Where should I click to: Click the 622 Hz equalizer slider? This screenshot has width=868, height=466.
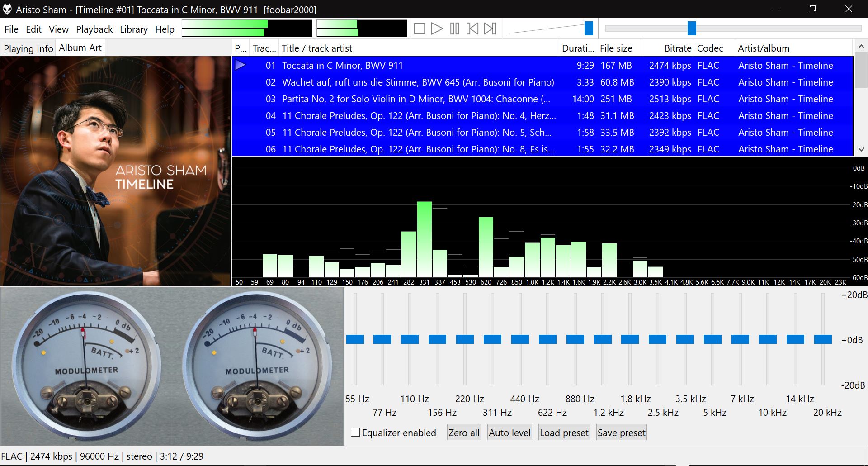point(548,339)
